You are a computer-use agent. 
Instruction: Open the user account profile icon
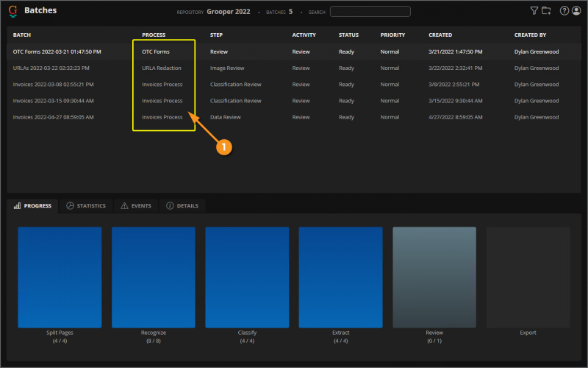(576, 11)
